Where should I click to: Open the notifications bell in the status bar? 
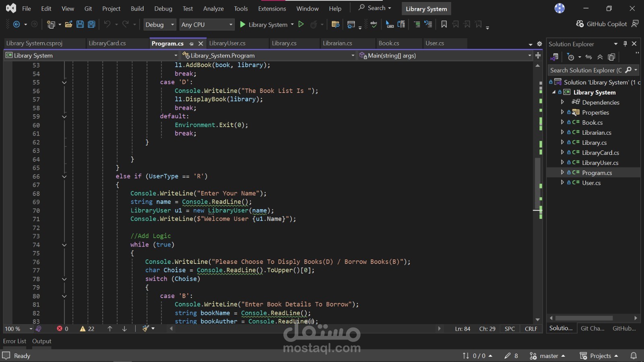tap(634, 356)
